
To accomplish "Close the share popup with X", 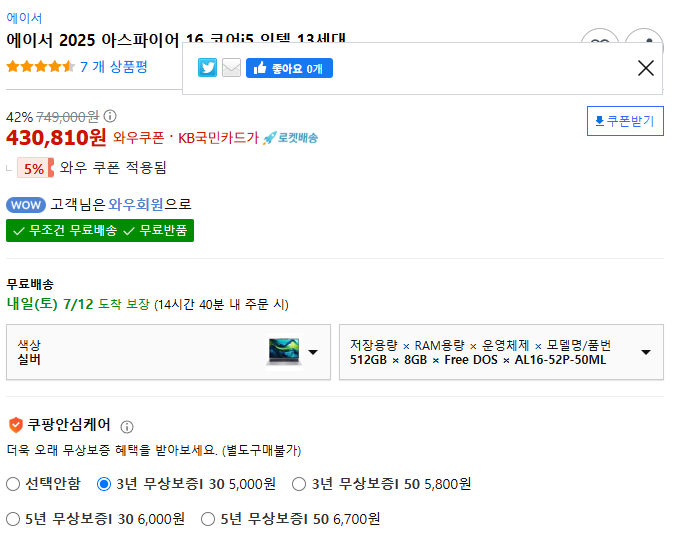I will coord(646,68).
